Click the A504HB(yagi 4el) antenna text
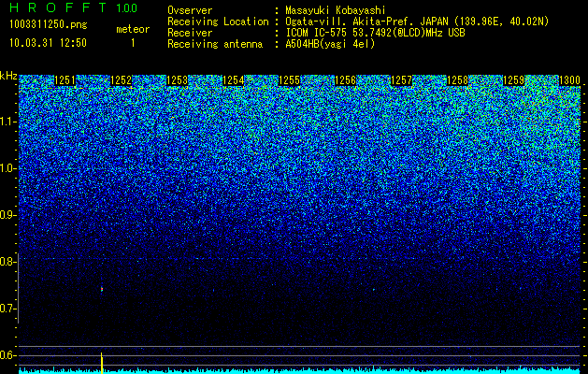 tap(330, 44)
